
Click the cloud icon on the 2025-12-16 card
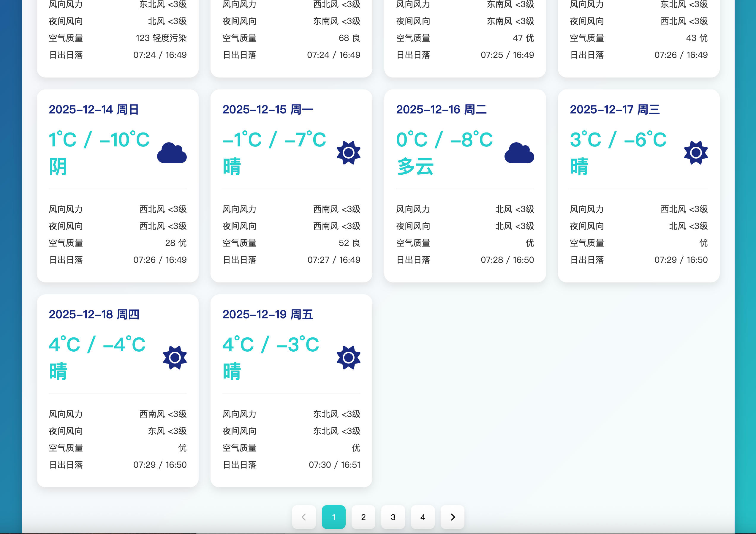click(519, 153)
